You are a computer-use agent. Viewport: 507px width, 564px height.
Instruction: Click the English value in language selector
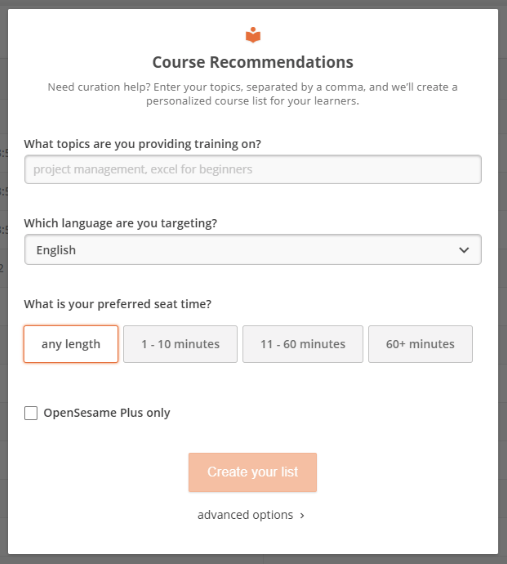click(x=56, y=250)
